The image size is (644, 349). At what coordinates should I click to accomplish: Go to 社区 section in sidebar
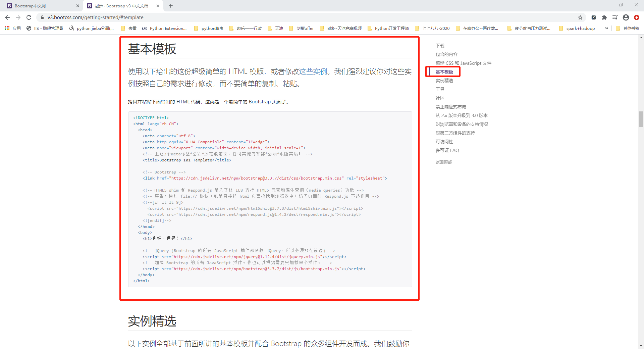tap(440, 98)
